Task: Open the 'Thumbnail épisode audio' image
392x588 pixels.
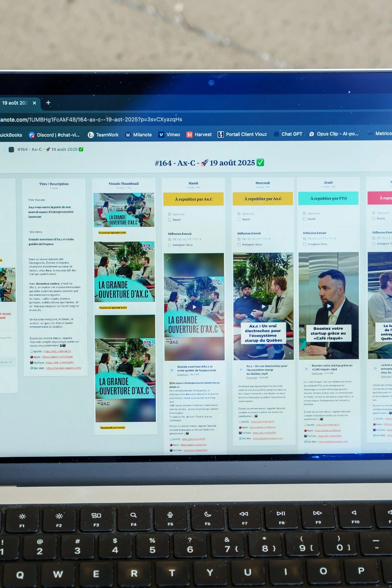Action: pyautogui.click(x=124, y=272)
